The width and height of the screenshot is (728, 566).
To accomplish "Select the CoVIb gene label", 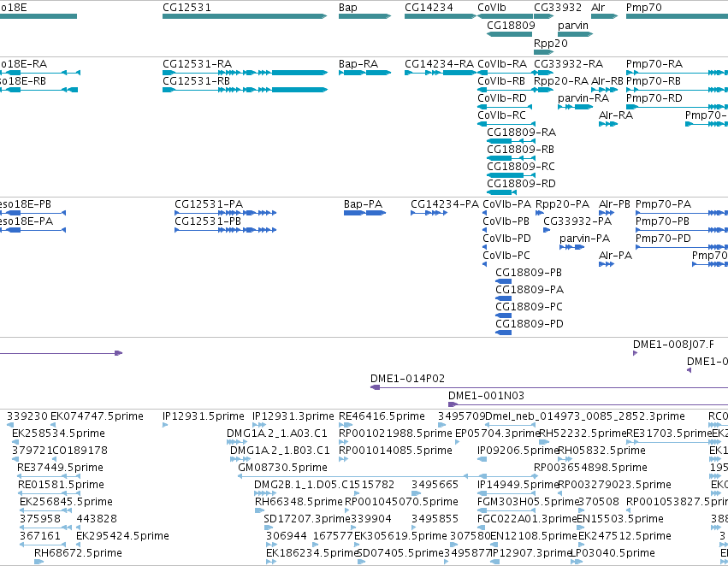I will [x=492, y=8].
